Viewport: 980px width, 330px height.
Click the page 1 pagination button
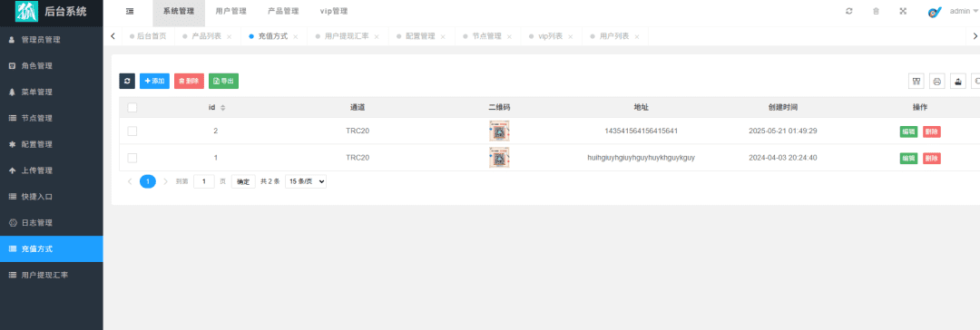click(x=148, y=181)
